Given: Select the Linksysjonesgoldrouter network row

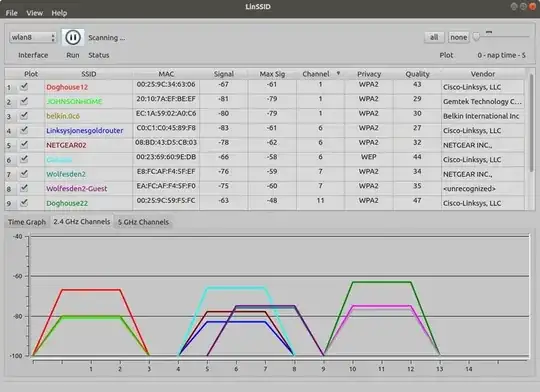Looking at the screenshot, I should pos(264,131).
